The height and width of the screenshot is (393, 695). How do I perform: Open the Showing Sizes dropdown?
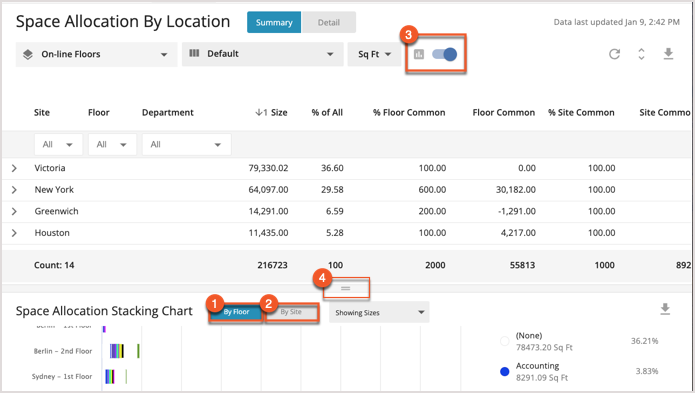(x=379, y=312)
